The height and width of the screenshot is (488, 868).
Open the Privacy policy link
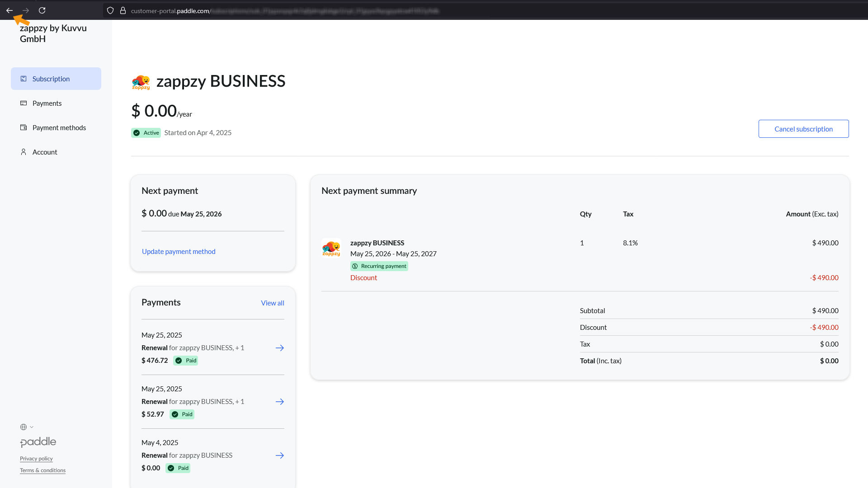pyautogui.click(x=36, y=459)
